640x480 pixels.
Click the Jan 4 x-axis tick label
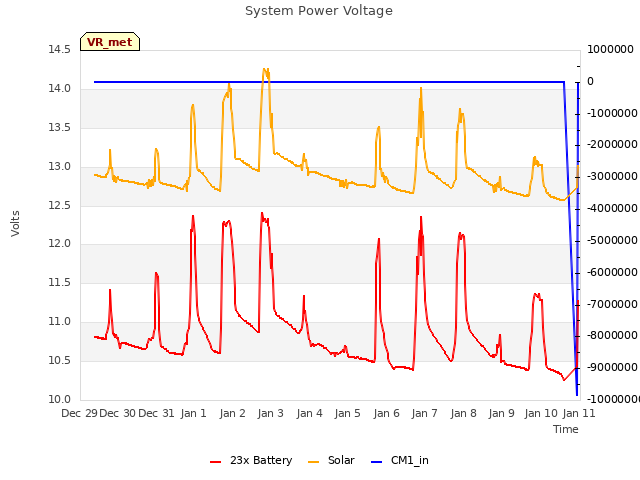[309, 413]
